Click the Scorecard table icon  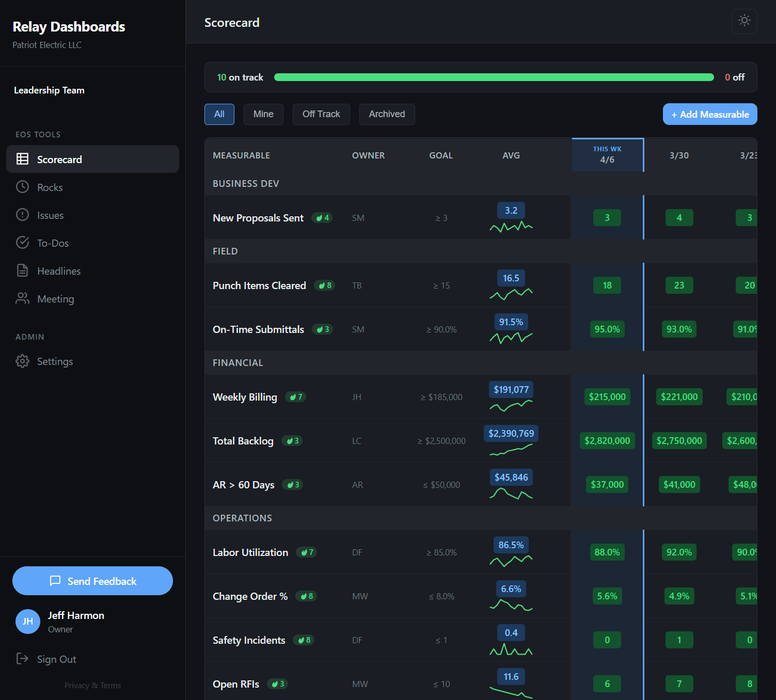(x=22, y=159)
